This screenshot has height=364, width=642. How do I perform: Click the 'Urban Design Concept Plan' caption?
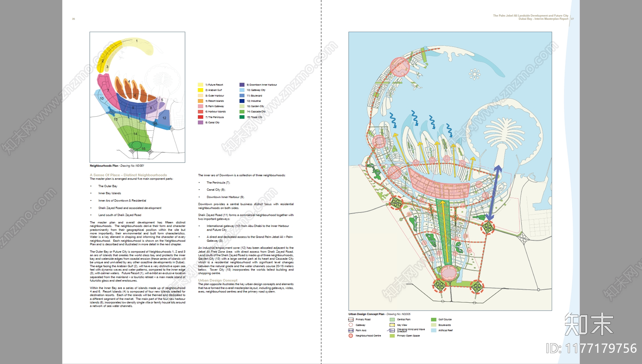379,314
